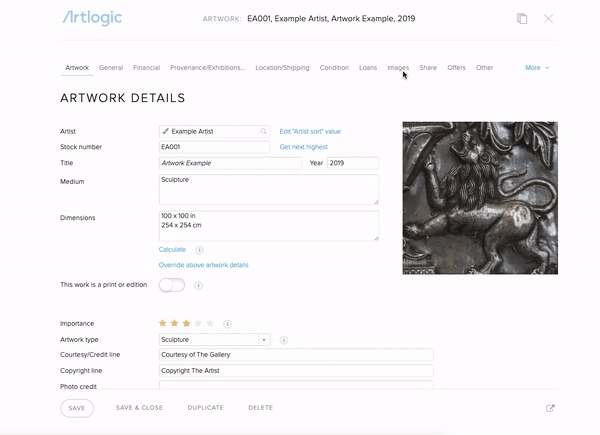Click 'Get next highest' stock number link
The height and width of the screenshot is (435, 600).
coord(303,147)
